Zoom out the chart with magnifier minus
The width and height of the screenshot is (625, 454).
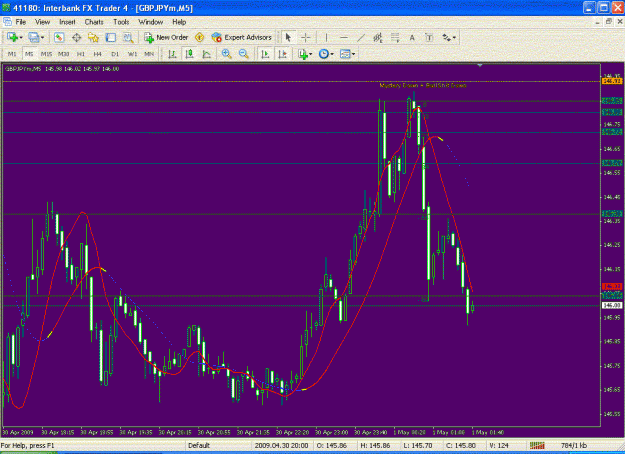244,54
